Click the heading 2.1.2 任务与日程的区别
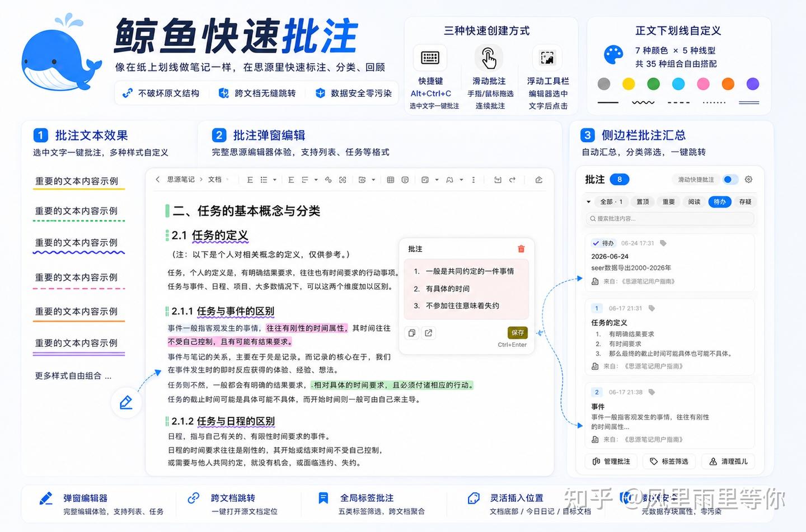 pyautogui.click(x=223, y=421)
